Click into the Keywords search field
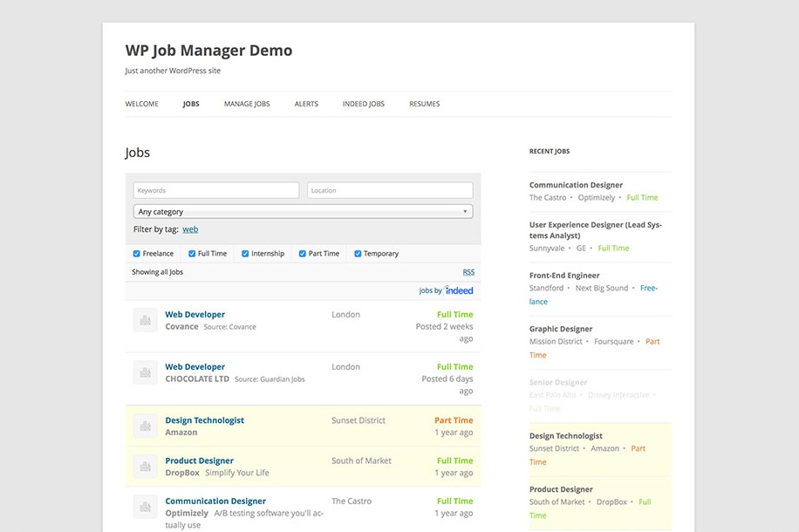Screen dimensions: 799x532 pos(216,190)
